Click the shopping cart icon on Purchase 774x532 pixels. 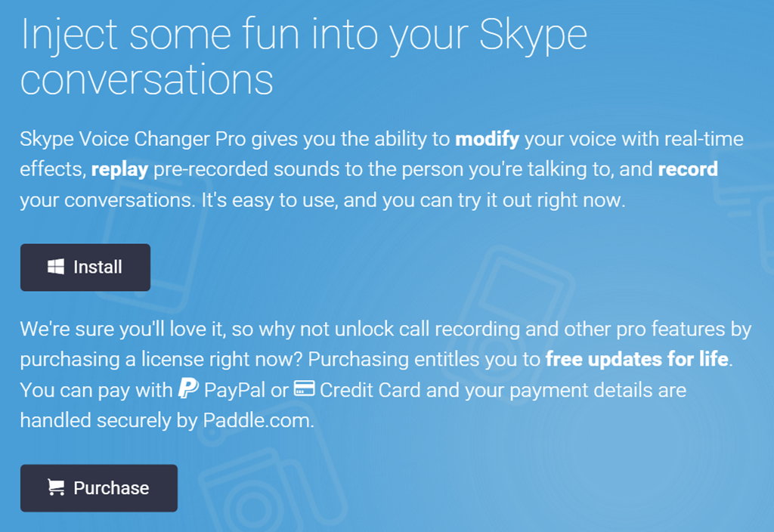coord(56,488)
